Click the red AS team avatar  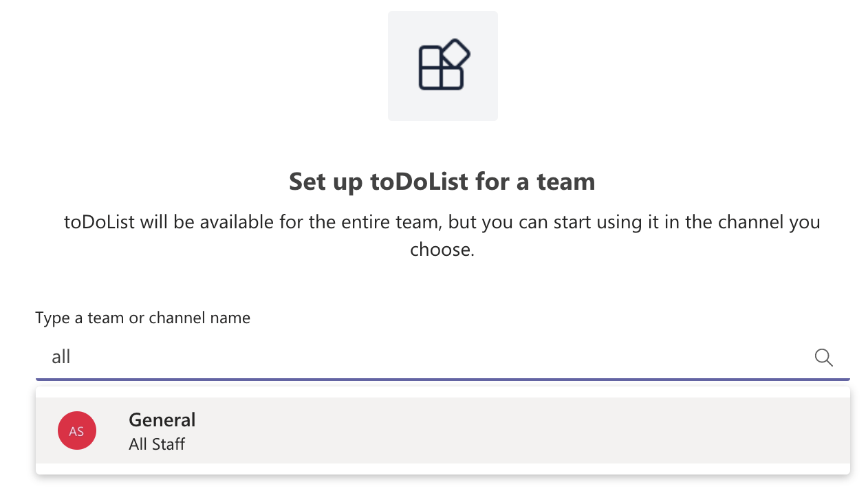[77, 430]
